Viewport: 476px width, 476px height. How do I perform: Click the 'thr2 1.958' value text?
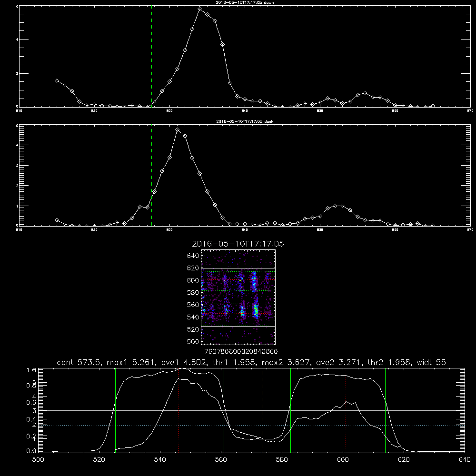(x=390, y=362)
